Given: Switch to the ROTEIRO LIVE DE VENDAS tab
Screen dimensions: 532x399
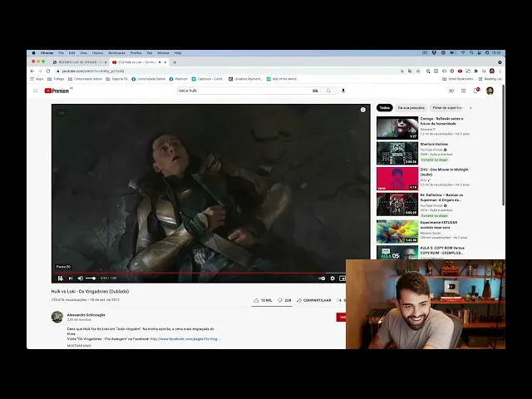Looking at the screenshot, I should (x=80, y=62).
